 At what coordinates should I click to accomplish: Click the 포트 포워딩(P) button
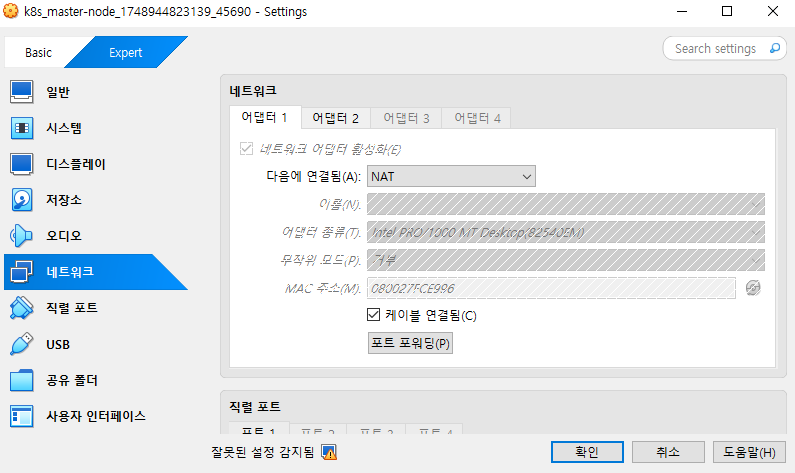point(410,343)
